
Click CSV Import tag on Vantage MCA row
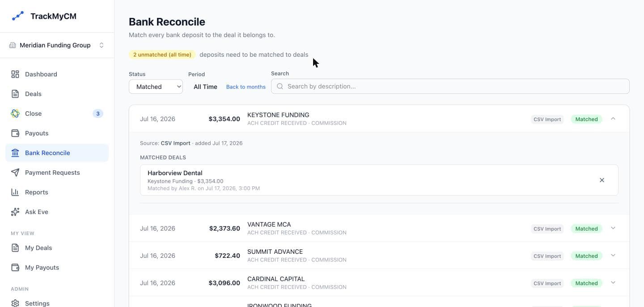[547, 229]
